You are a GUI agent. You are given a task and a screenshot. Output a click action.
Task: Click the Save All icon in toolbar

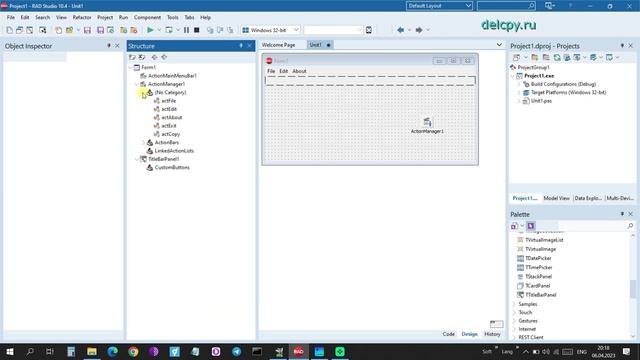100,30
